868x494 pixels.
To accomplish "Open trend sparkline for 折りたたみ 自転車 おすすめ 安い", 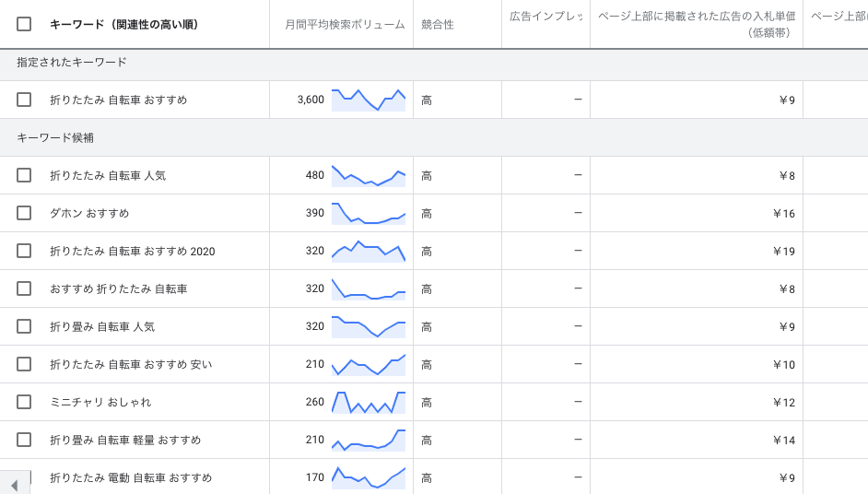I will [369, 364].
